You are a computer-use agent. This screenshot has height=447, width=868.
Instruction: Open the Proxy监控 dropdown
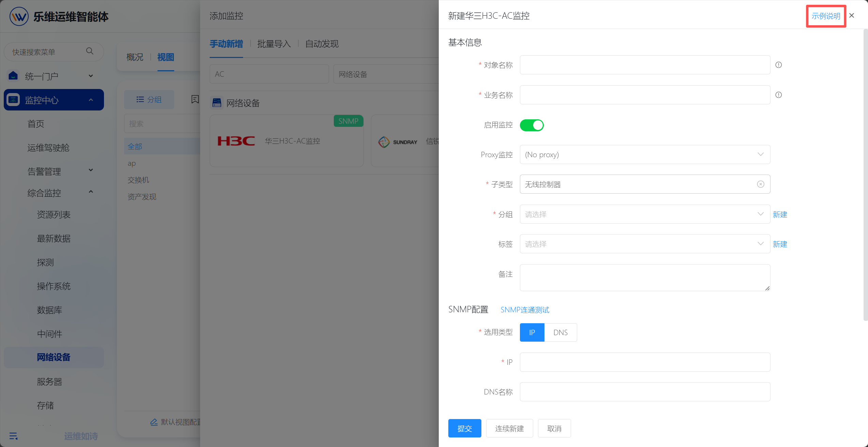pos(645,154)
